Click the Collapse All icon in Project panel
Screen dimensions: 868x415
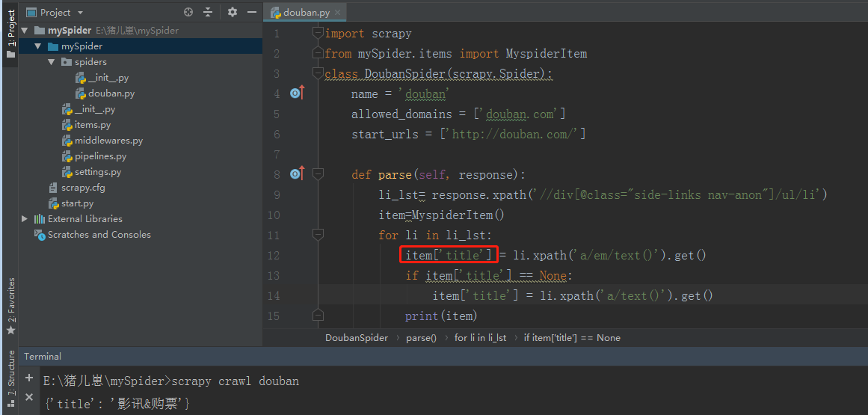(x=208, y=12)
